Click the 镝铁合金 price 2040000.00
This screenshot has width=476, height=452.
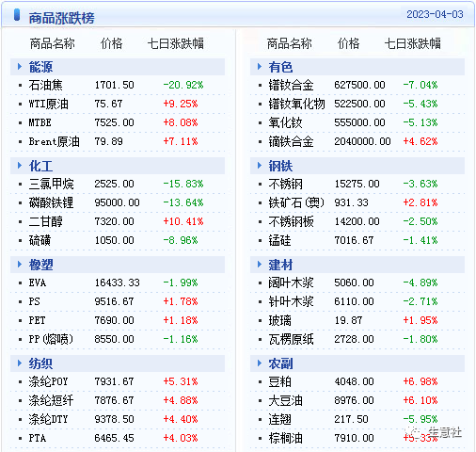pos(362,141)
